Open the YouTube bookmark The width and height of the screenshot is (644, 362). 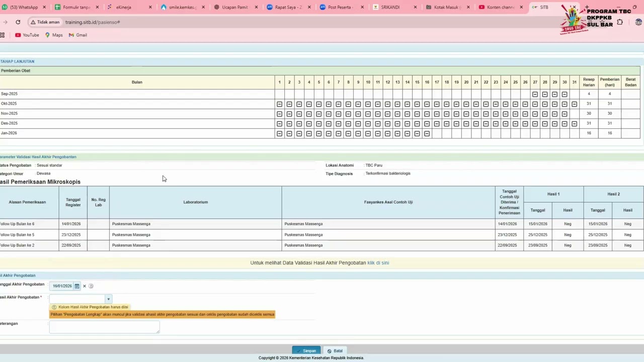(x=27, y=35)
